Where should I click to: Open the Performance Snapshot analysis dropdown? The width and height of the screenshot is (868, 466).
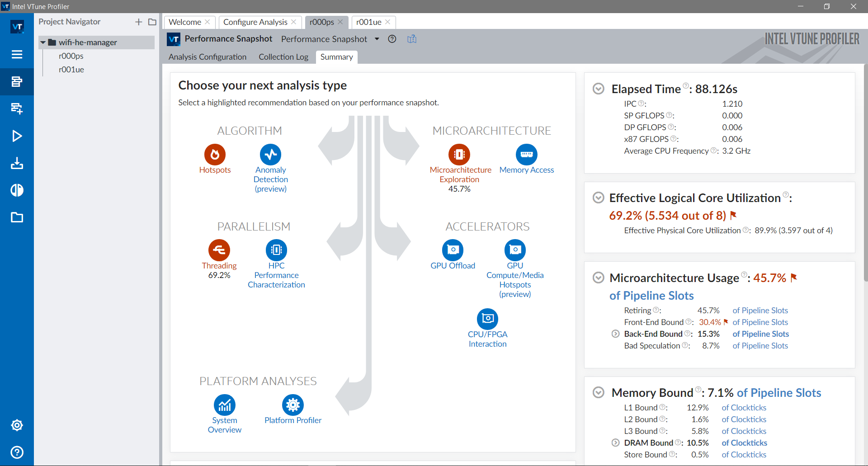click(x=377, y=39)
